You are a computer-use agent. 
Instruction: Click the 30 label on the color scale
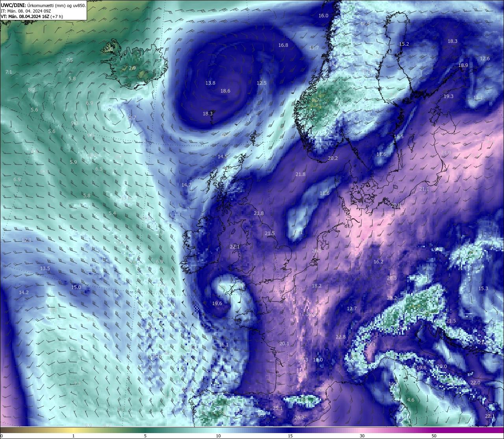pyautogui.click(x=362, y=436)
